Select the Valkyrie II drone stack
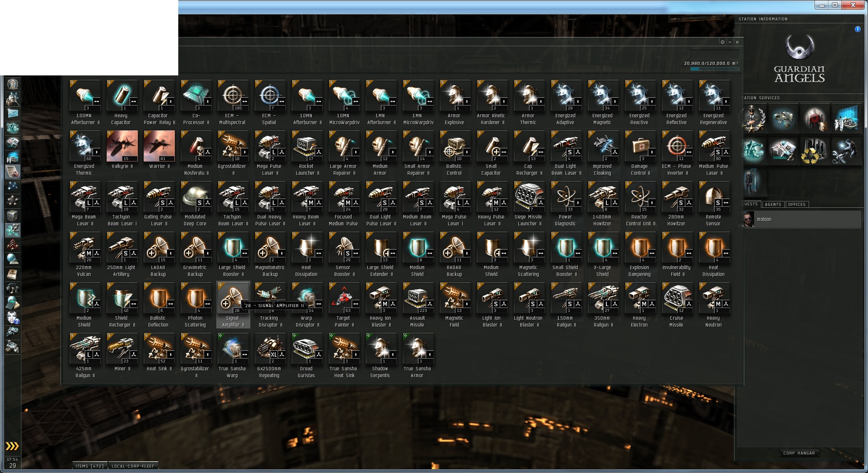The width and height of the screenshot is (868, 473). coord(121,153)
